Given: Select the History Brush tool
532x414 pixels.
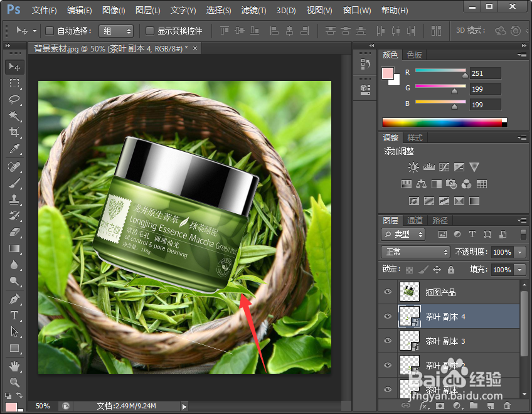Looking at the screenshot, I should pos(14,216).
